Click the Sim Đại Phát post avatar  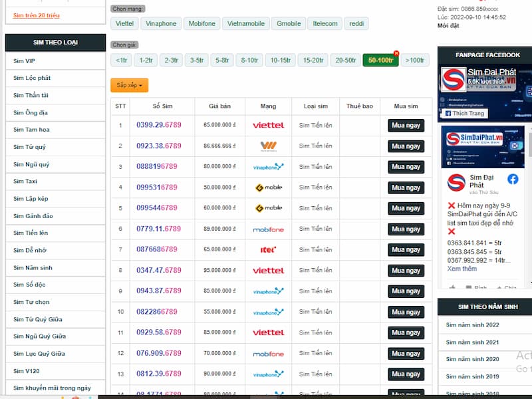456,182
